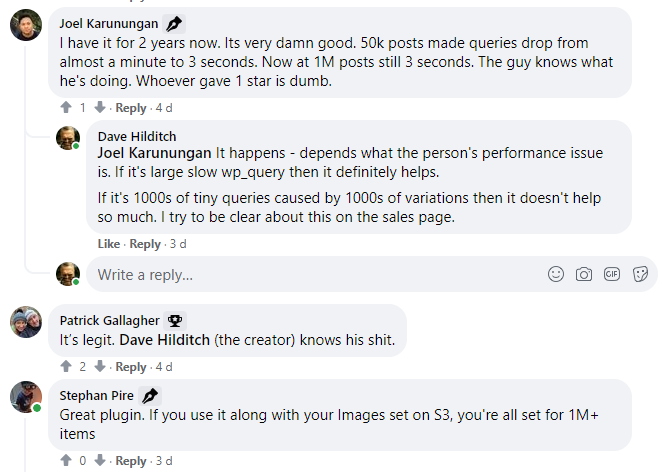Reply to Dave Hilditch's comment
This screenshot has height=472, width=669.
pos(144,244)
